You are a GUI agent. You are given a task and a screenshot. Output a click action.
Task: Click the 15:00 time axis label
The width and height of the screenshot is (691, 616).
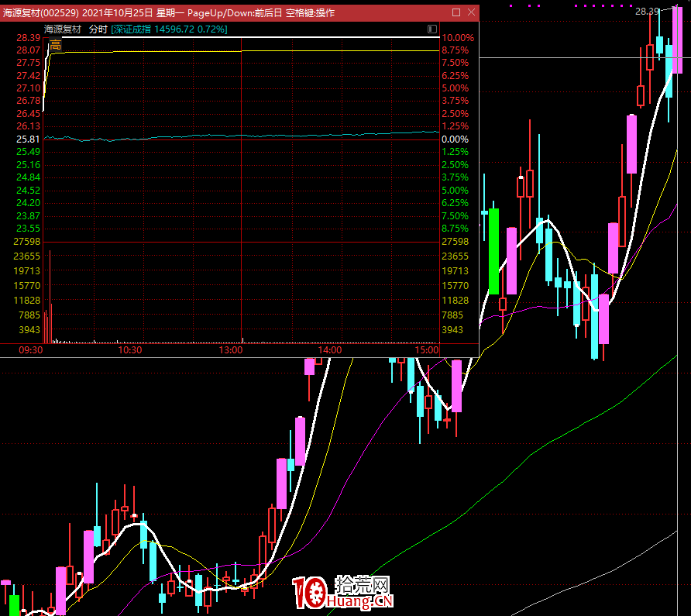(427, 350)
